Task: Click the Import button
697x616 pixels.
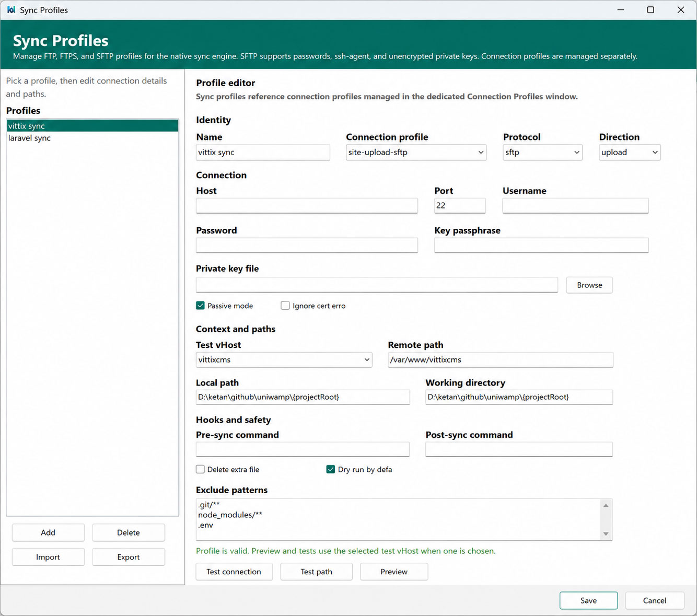Action: [48, 557]
